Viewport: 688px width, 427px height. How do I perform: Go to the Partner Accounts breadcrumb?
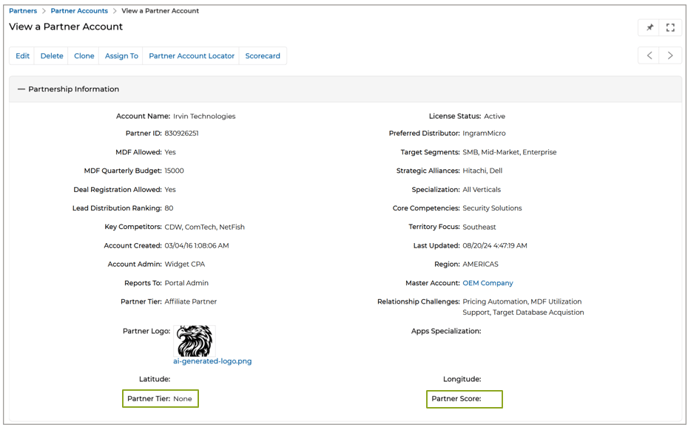79,11
